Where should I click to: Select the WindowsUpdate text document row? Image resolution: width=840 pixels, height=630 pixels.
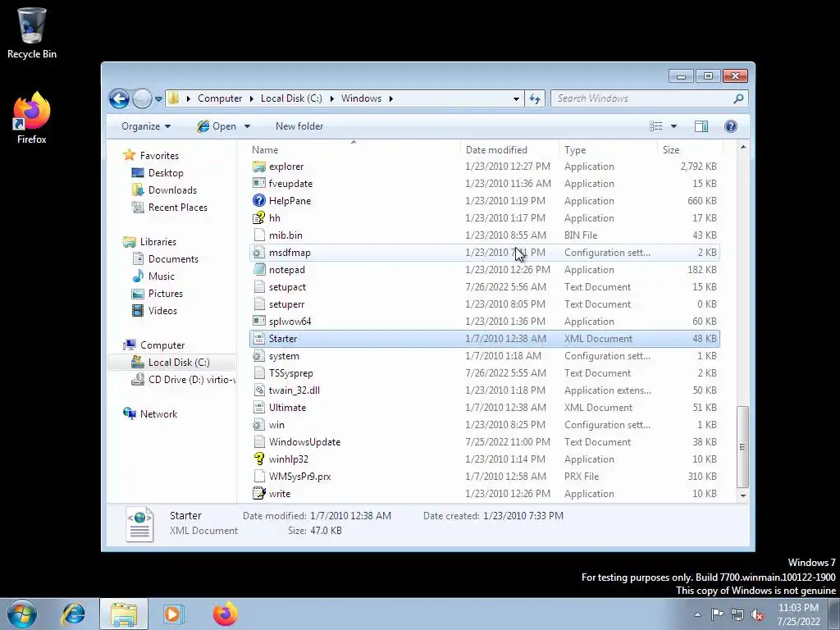(484, 442)
